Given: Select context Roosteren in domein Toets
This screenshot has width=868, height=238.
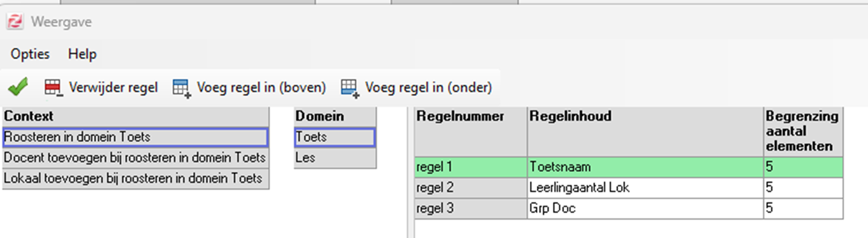Looking at the screenshot, I should [x=135, y=137].
